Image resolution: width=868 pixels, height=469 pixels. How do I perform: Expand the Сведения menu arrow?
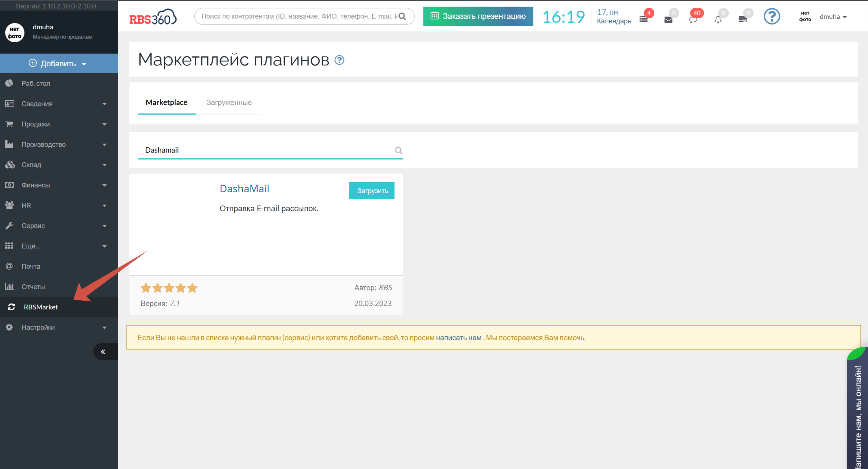pos(104,104)
